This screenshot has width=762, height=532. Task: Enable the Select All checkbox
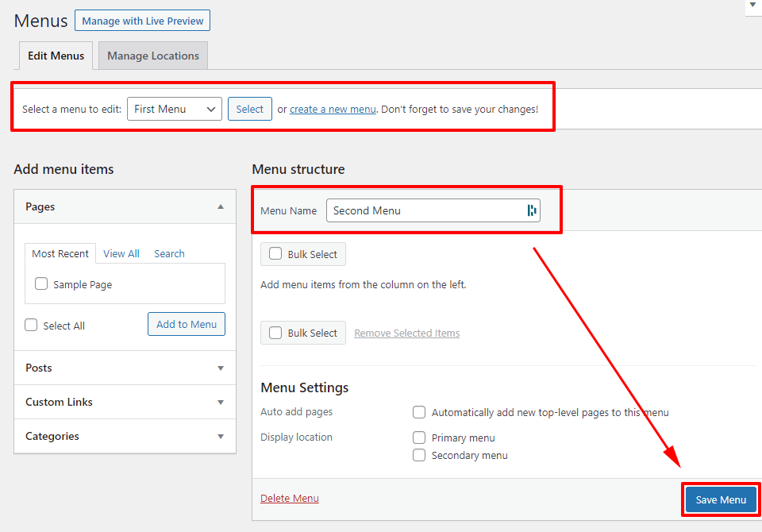[x=30, y=325]
